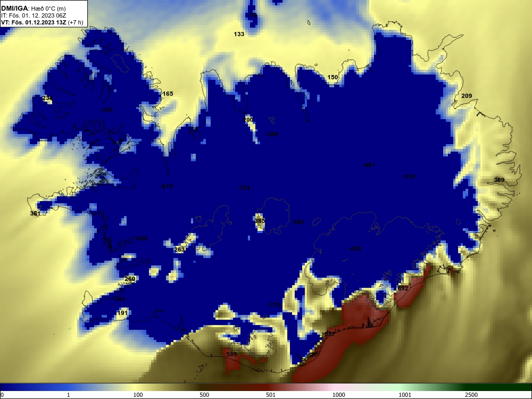Screen dimensions: 532x399
Task: Click the legend tick label "1000"
Action: (338, 395)
